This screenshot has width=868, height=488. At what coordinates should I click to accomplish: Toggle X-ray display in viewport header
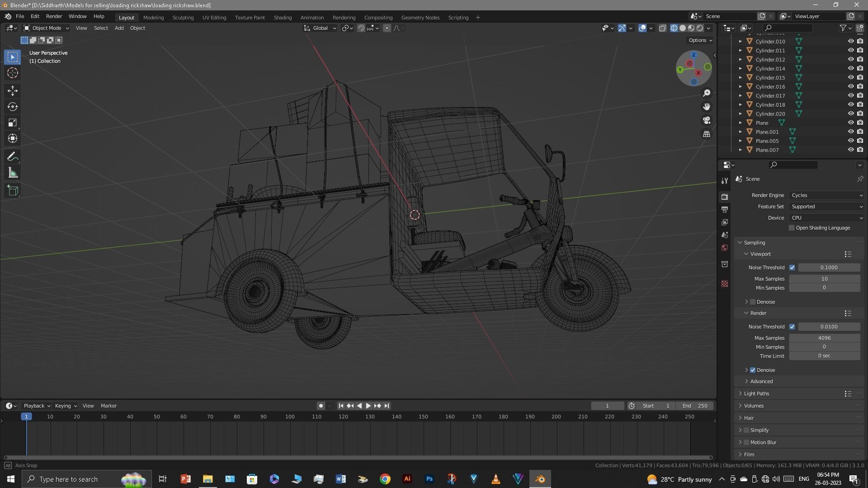click(x=663, y=28)
